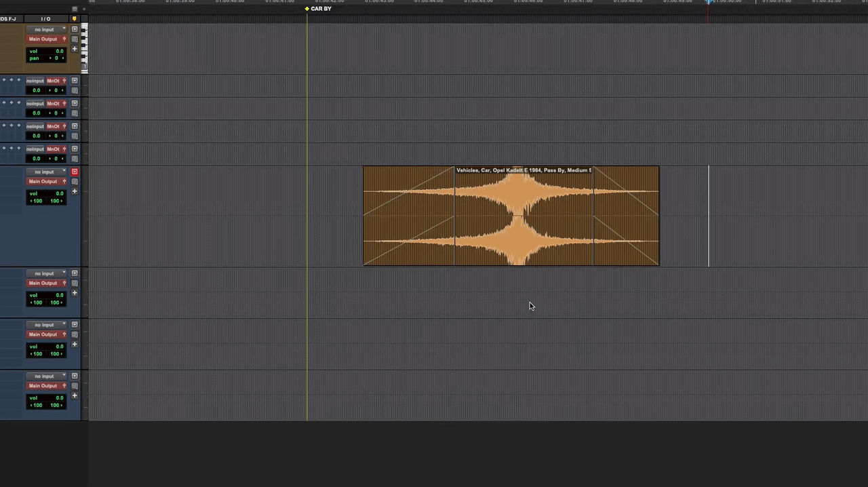Open MnOt output selector on the last compact track
This screenshot has height=487, width=868.
tap(54, 149)
